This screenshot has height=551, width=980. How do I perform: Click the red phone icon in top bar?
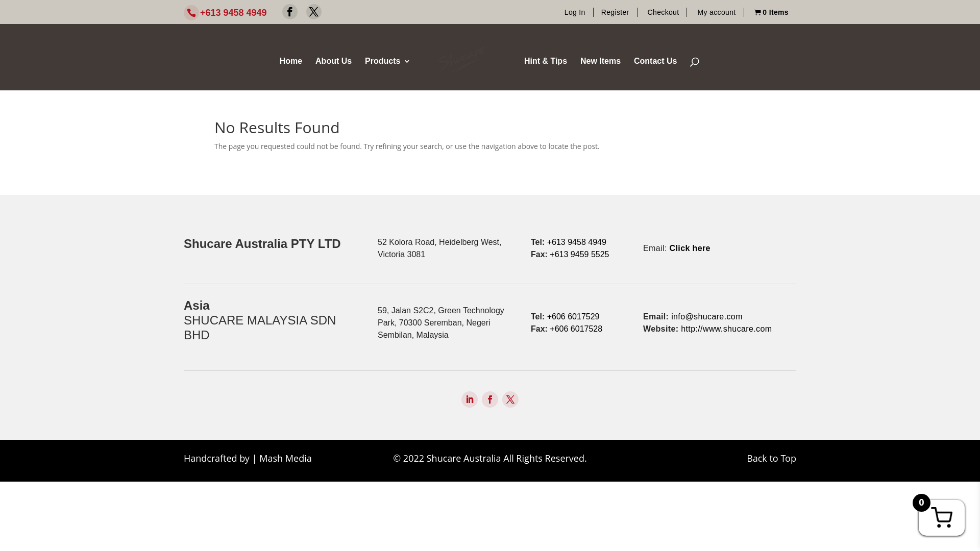click(x=191, y=13)
